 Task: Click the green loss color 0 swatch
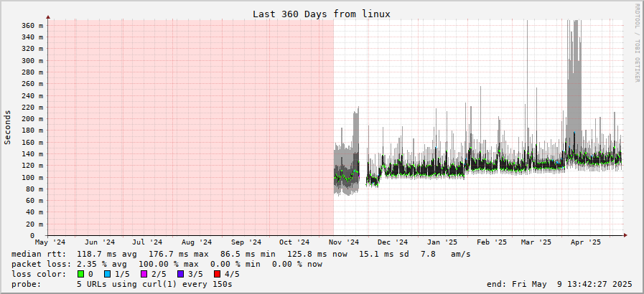tap(80, 274)
